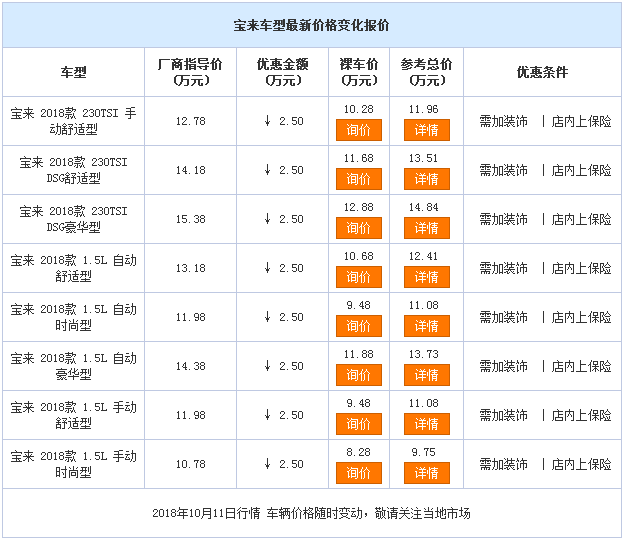Click the title 宝来车型最新价格变化报价
This screenshot has width=624, height=541.
(311, 25)
